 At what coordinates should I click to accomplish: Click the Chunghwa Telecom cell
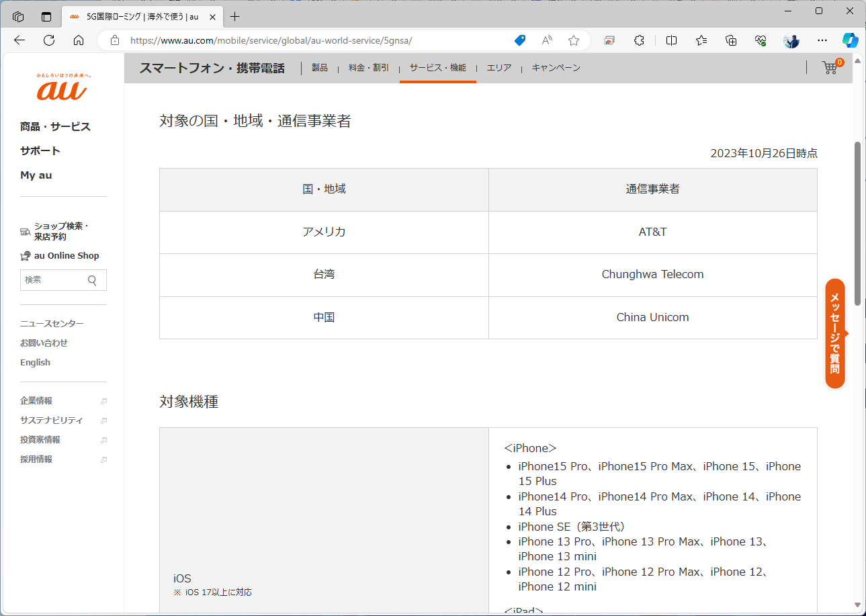pos(653,275)
